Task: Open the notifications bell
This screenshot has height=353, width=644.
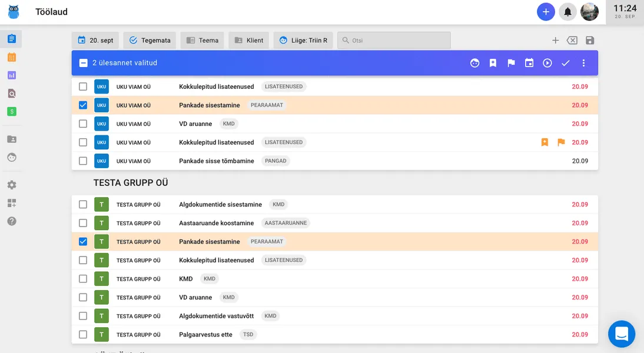Action: [567, 12]
